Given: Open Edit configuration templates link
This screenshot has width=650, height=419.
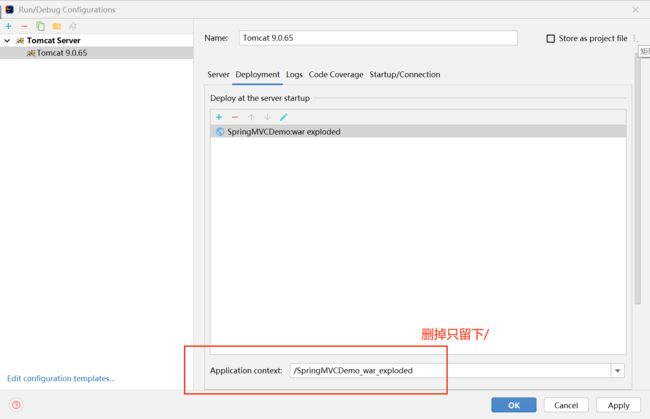Looking at the screenshot, I should pyautogui.click(x=61, y=378).
